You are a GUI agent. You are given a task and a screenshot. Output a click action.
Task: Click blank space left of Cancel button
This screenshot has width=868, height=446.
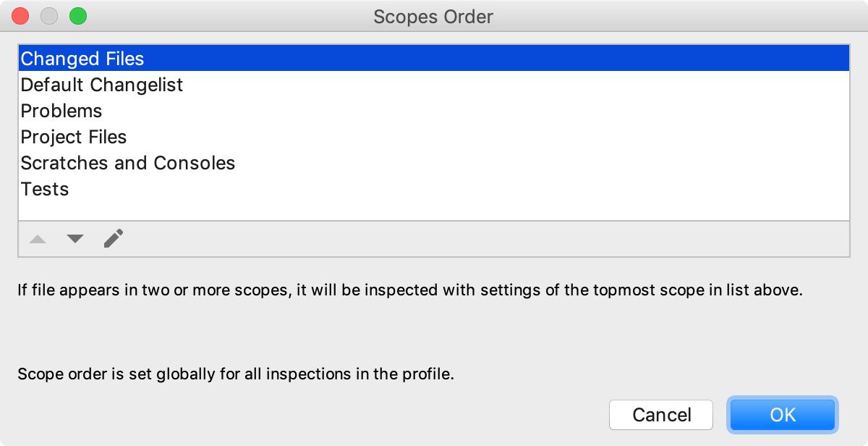pyautogui.click(x=311, y=415)
